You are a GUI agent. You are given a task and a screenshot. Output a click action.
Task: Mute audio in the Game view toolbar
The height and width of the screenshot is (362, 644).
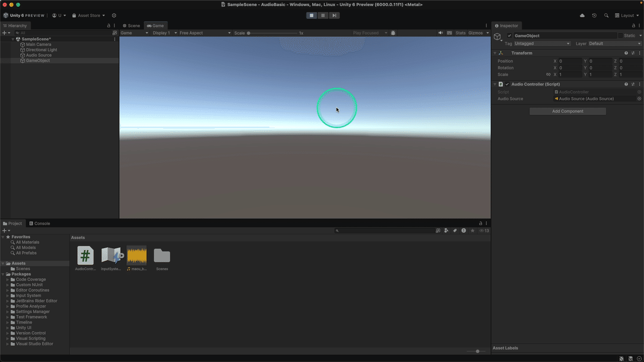click(441, 33)
